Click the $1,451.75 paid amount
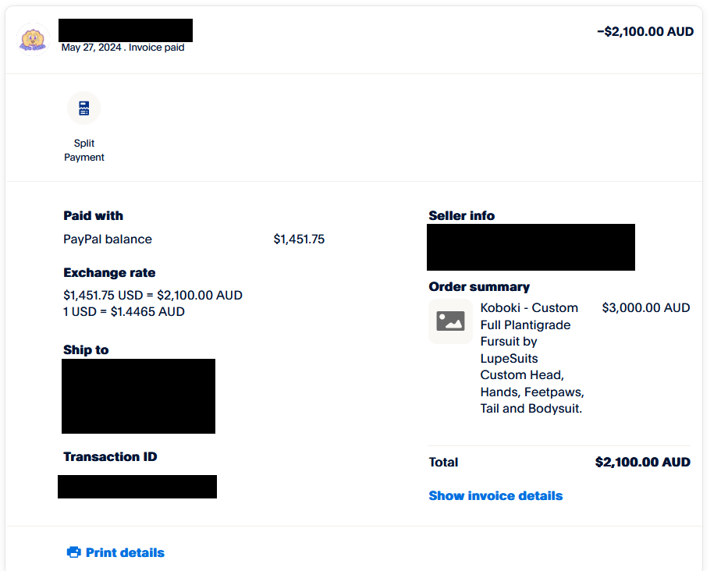This screenshot has width=728, height=571. 299,239
